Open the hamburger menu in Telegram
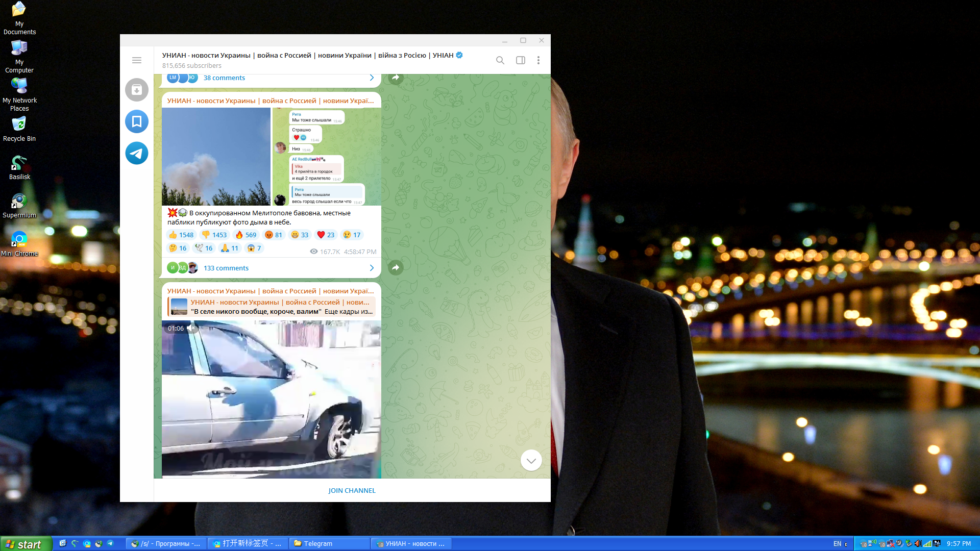Viewport: 980px width, 551px height. (136, 60)
